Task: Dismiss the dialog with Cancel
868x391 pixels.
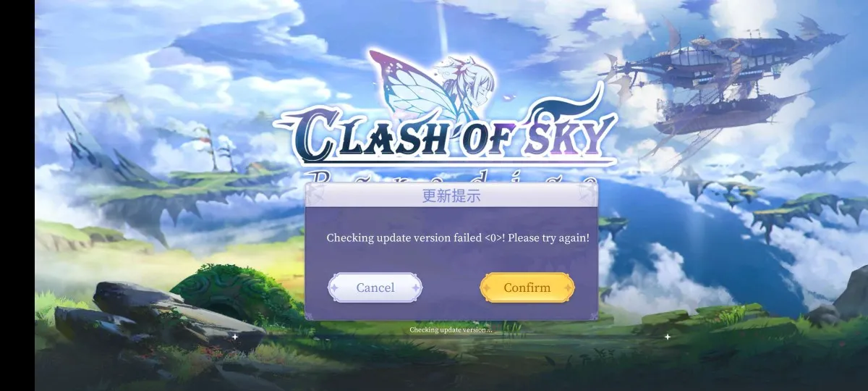Action: pos(375,287)
